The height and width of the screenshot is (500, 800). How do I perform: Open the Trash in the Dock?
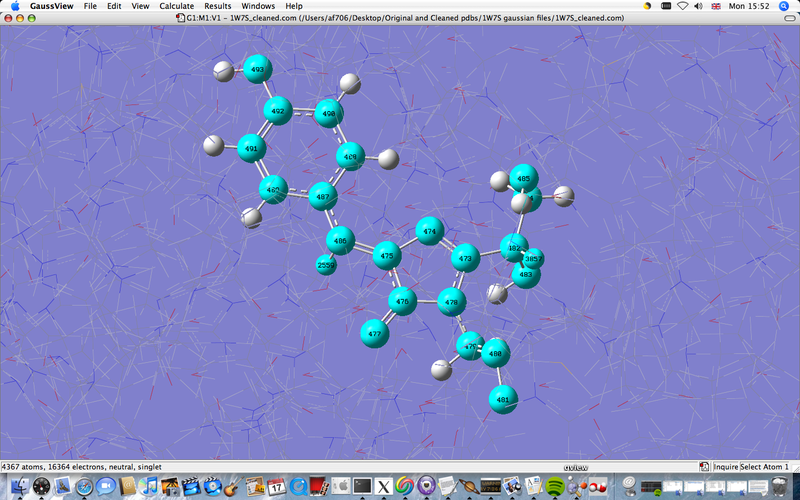point(780,486)
